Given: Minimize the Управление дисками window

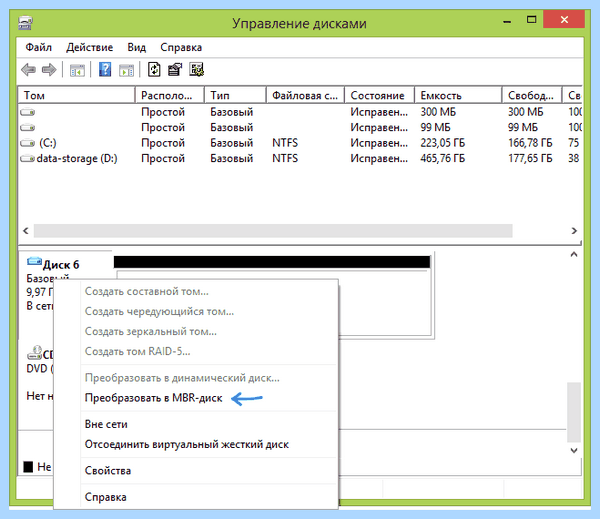Looking at the screenshot, I should click(x=507, y=21).
